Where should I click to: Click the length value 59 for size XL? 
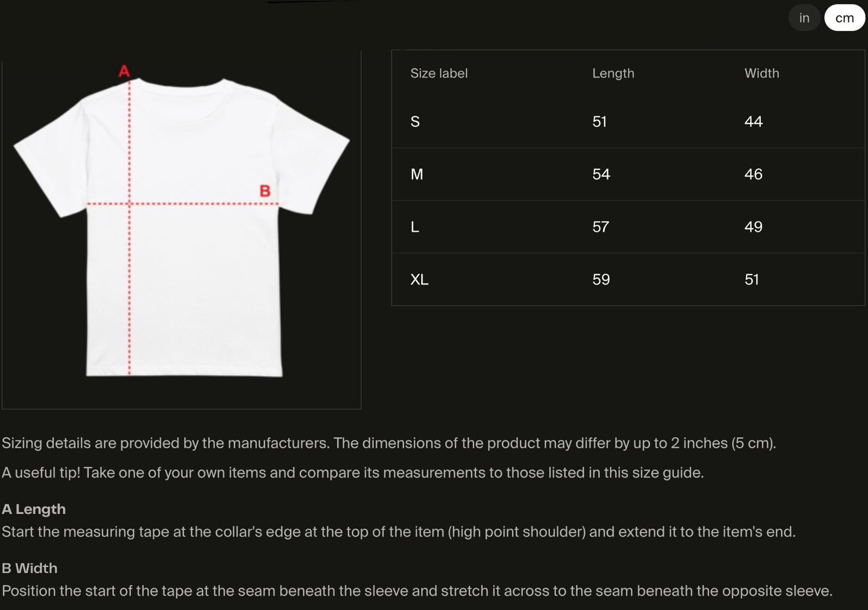(x=600, y=280)
